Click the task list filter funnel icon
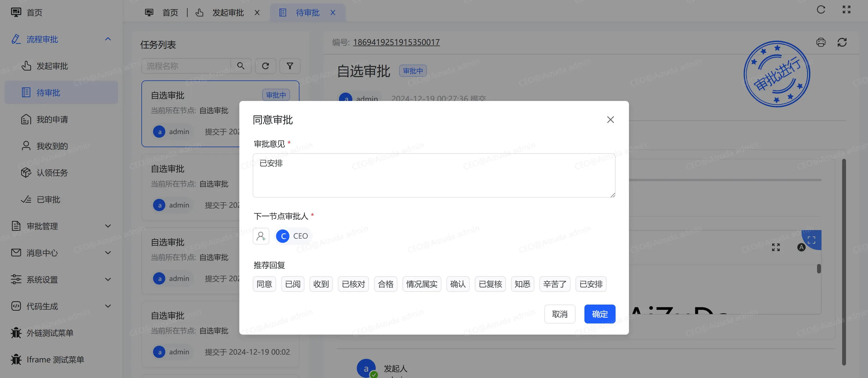This screenshot has width=868, height=378. [290, 66]
